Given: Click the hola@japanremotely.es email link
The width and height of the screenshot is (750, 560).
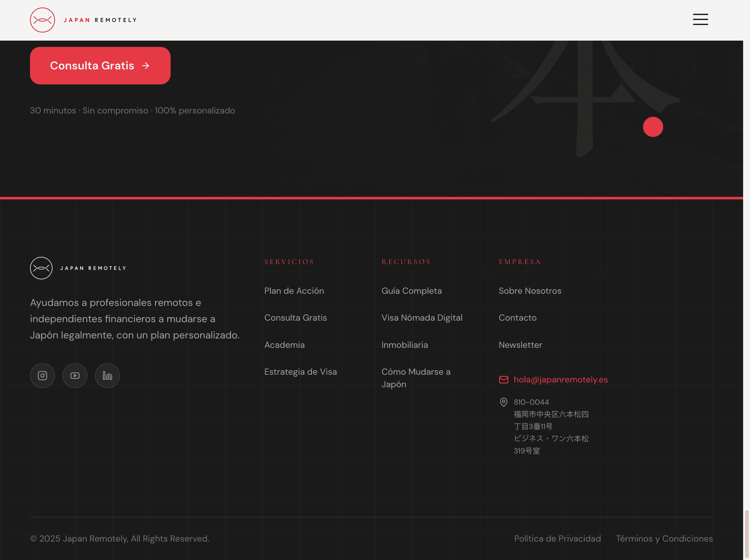Looking at the screenshot, I should pos(561,380).
